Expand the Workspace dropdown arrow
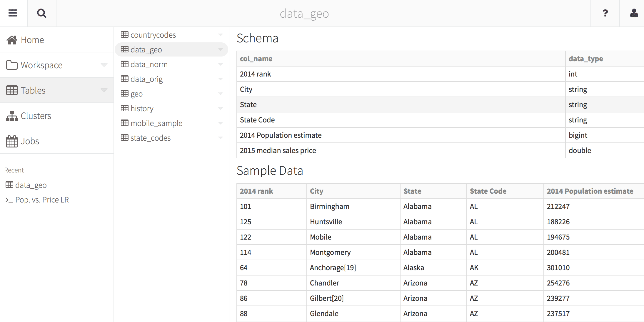The width and height of the screenshot is (644, 322). 104,65
